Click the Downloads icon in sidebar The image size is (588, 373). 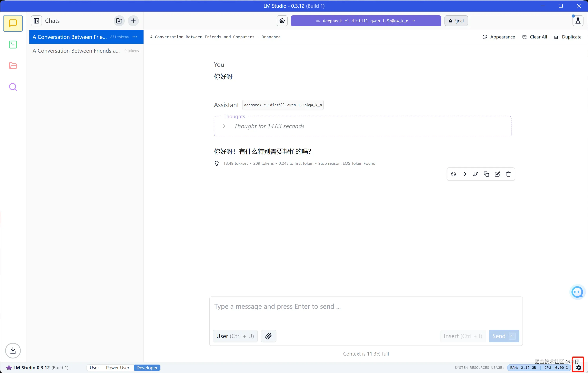[x=13, y=350]
